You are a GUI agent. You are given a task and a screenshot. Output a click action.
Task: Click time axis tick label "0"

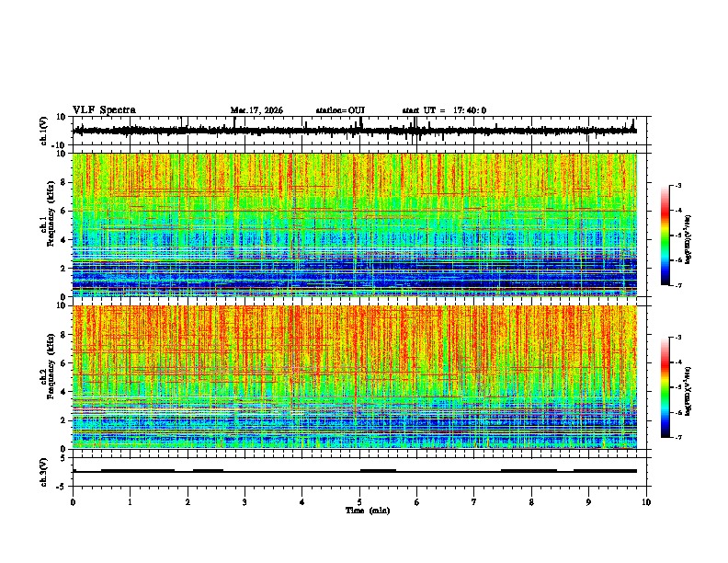coord(73,501)
